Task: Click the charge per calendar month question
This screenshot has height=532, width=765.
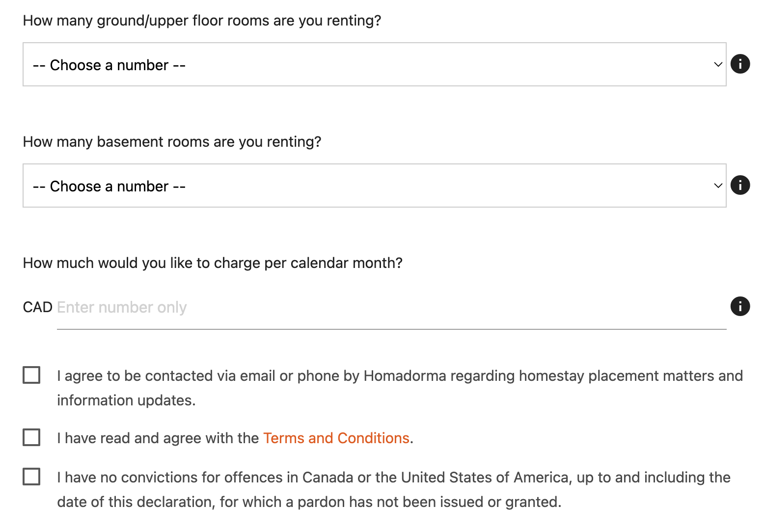Action: [213, 263]
